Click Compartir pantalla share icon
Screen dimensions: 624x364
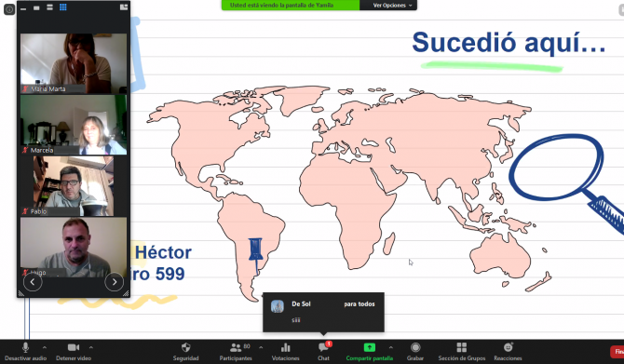[370, 352]
